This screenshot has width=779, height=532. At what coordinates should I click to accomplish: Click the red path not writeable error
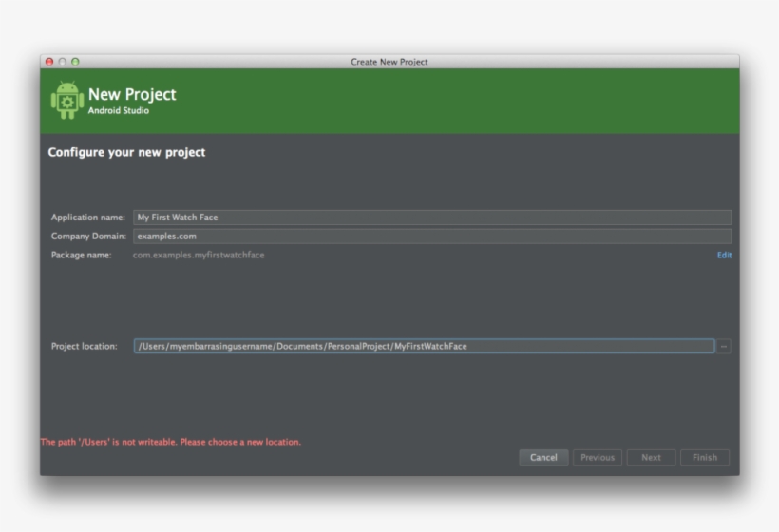pos(171,443)
